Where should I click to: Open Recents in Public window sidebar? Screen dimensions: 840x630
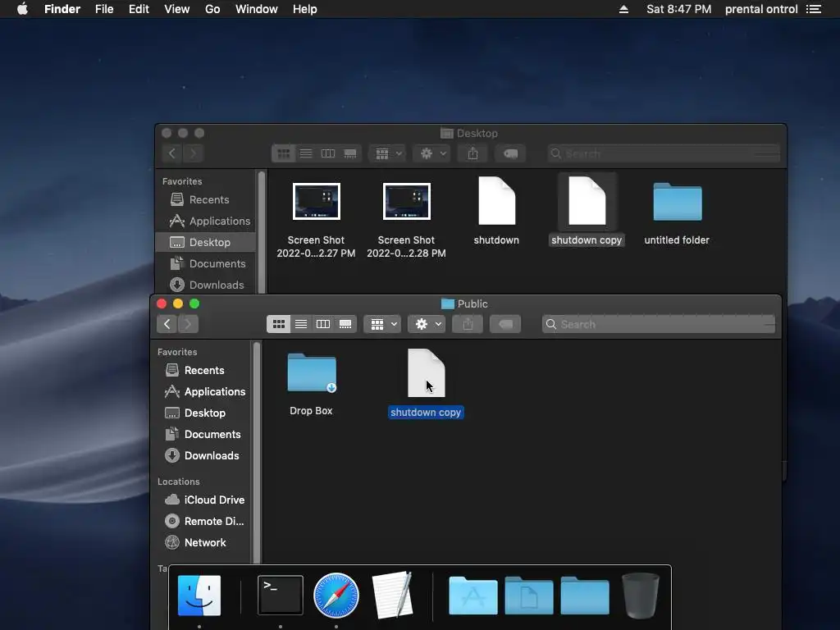[204, 370]
